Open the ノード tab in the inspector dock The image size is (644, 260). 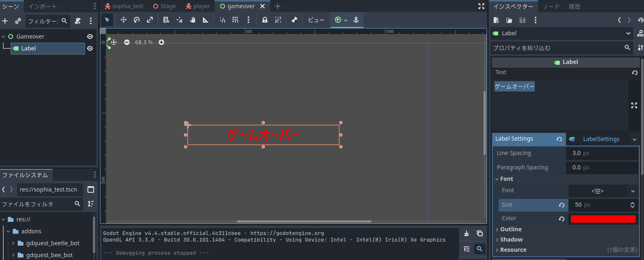(x=551, y=6)
